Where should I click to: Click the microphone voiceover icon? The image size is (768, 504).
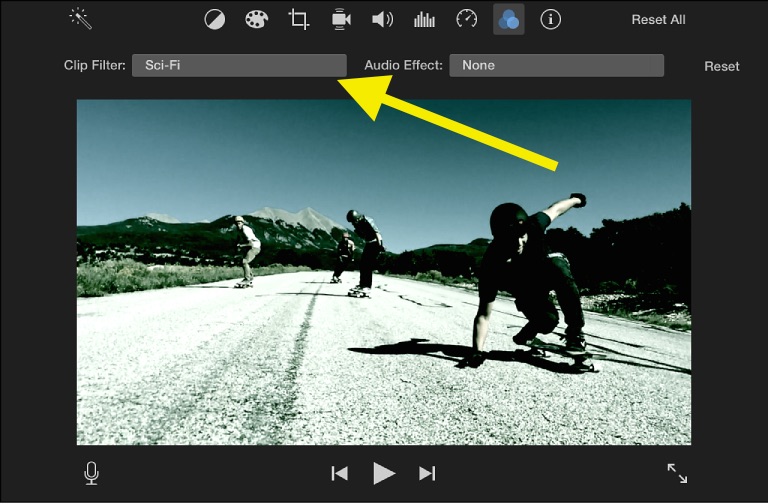tap(92, 473)
